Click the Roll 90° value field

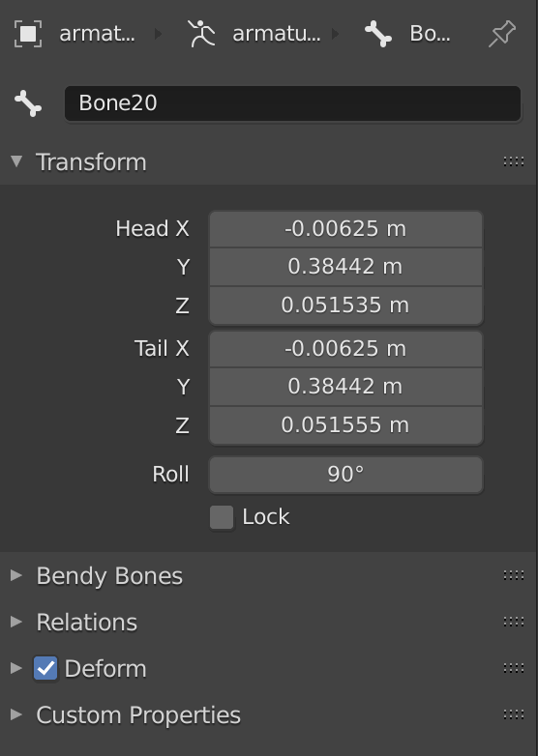[346, 475]
